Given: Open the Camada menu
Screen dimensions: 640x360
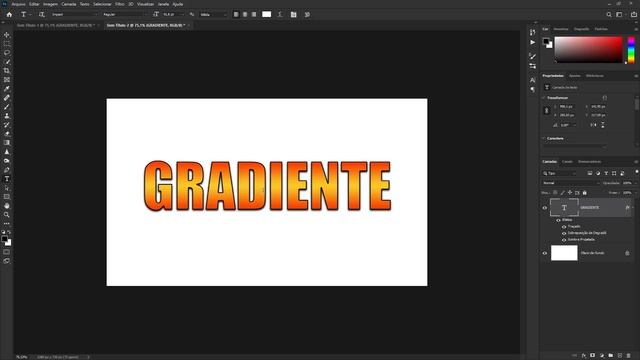Looking at the screenshot, I should (x=69, y=4).
